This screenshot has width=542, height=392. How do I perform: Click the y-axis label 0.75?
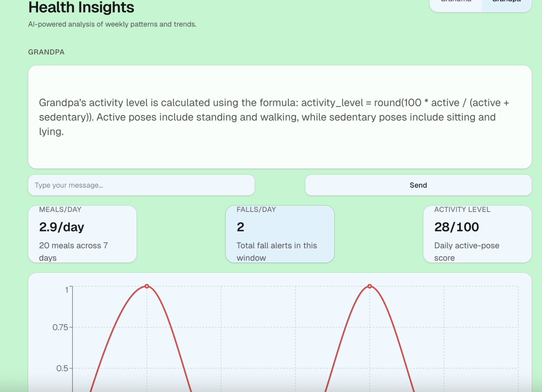60,327
